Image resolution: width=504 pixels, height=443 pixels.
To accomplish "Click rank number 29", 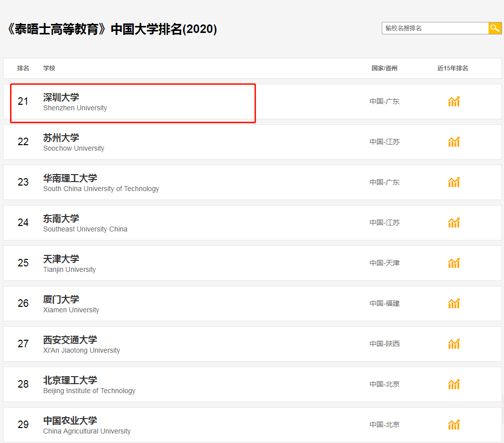I will click(x=23, y=425).
